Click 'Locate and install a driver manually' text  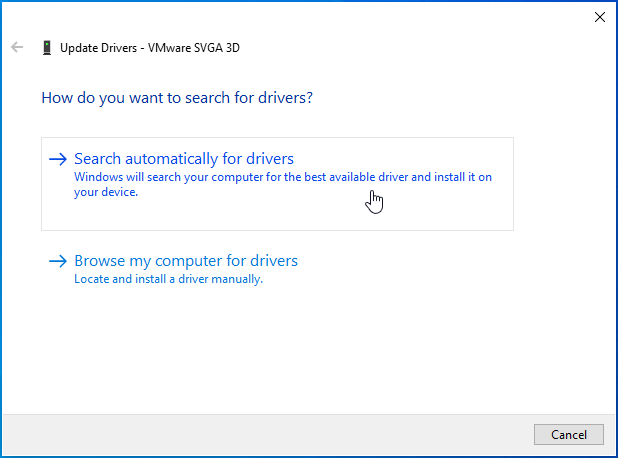coord(168,279)
